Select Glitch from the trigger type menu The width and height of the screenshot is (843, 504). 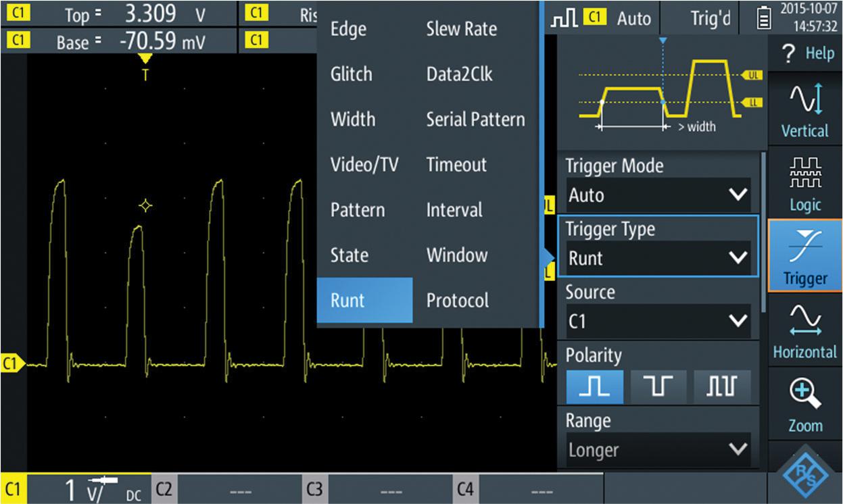351,74
